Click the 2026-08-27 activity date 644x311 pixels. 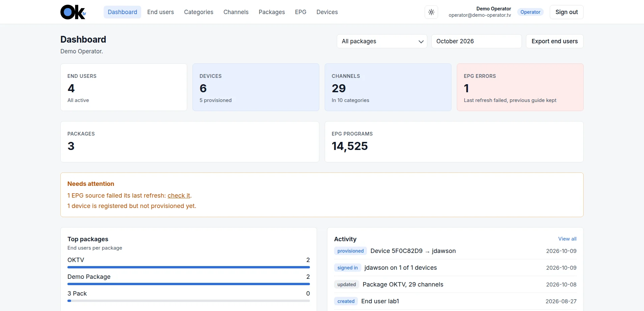[561, 301]
